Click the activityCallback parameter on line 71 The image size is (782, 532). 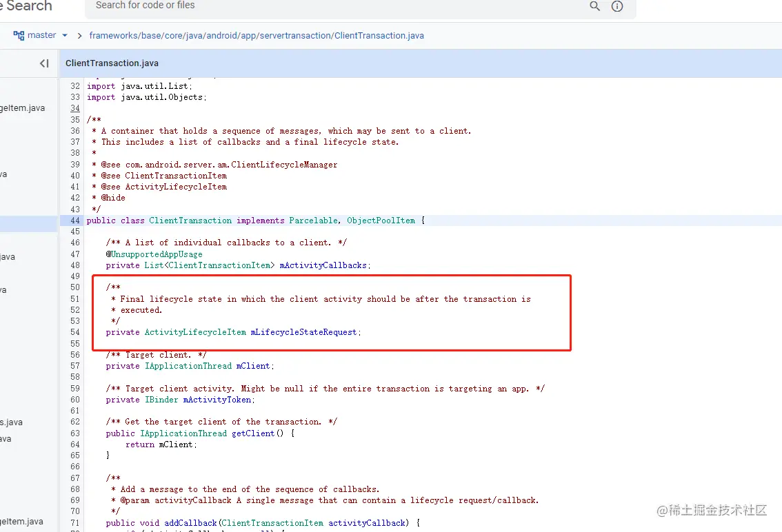tap(367, 523)
